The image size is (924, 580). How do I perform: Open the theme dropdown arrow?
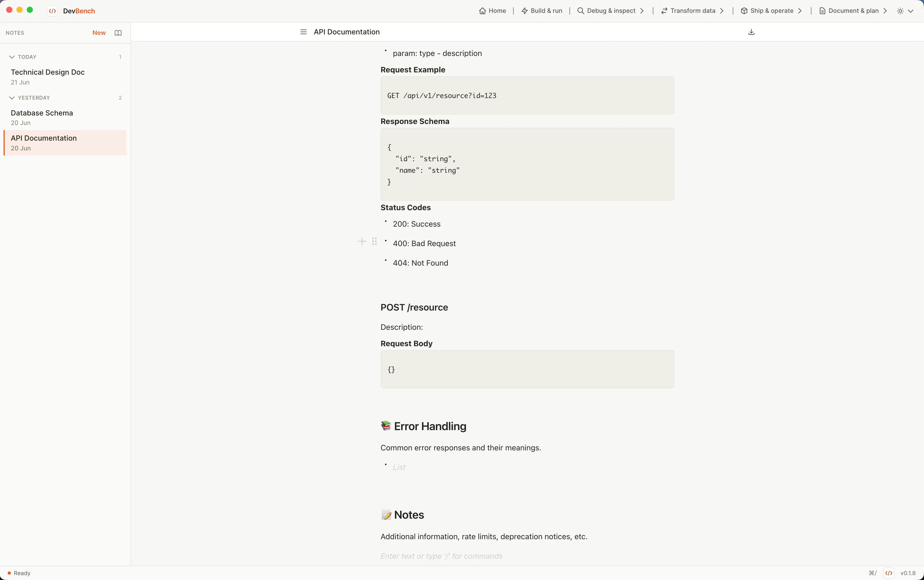(911, 11)
